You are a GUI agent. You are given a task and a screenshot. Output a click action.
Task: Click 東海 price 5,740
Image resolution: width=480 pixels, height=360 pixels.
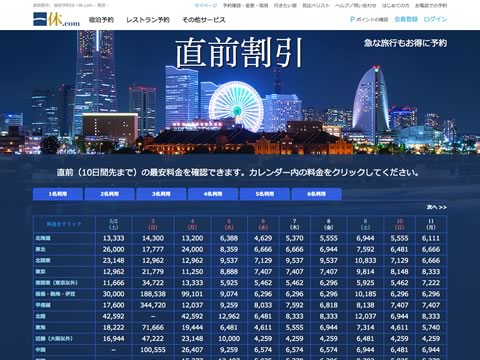(x=431, y=327)
